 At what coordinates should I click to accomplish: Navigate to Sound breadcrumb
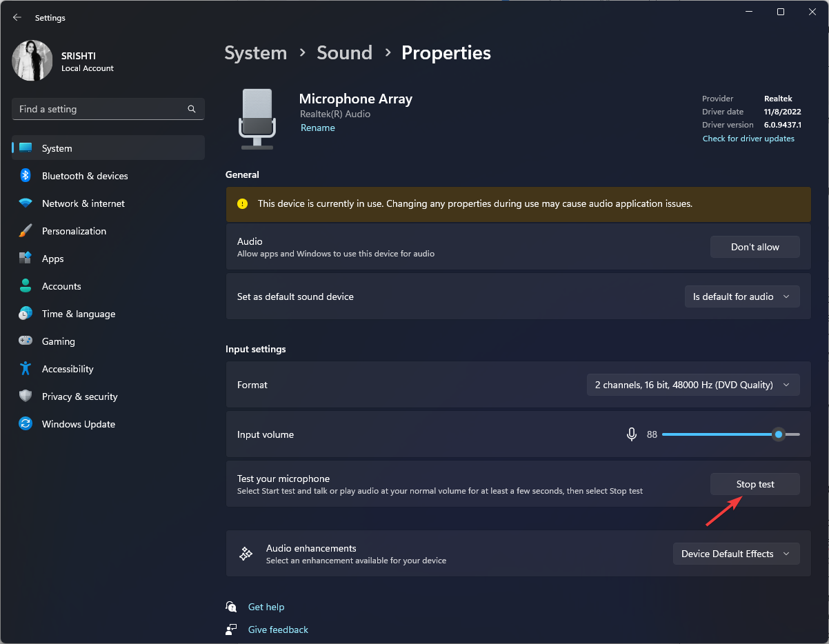tap(344, 53)
